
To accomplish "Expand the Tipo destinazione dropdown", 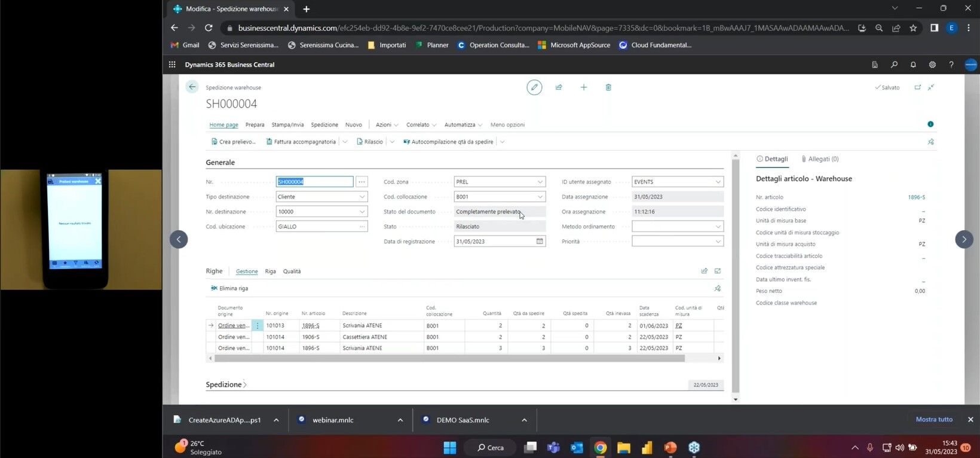I will 362,197.
